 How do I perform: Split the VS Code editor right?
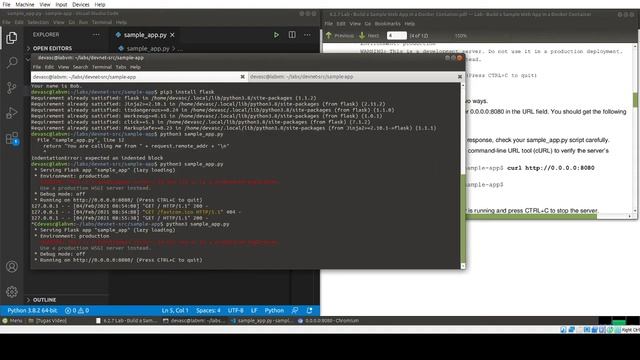coord(292,35)
